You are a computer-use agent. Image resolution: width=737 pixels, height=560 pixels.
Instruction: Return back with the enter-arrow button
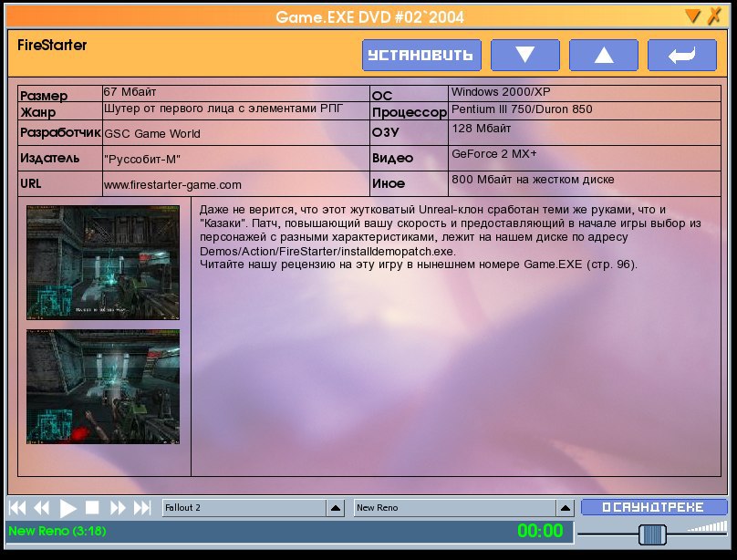click(x=682, y=55)
